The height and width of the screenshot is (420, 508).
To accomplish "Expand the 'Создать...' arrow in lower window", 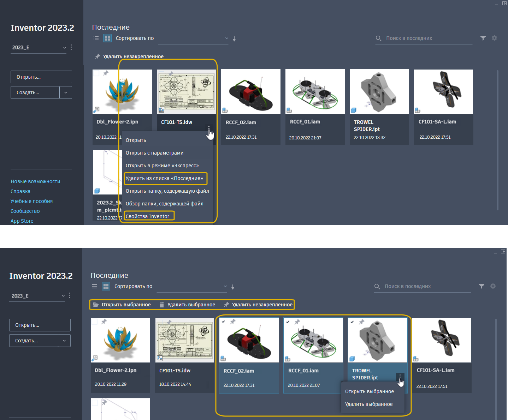I will pos(64,341).
